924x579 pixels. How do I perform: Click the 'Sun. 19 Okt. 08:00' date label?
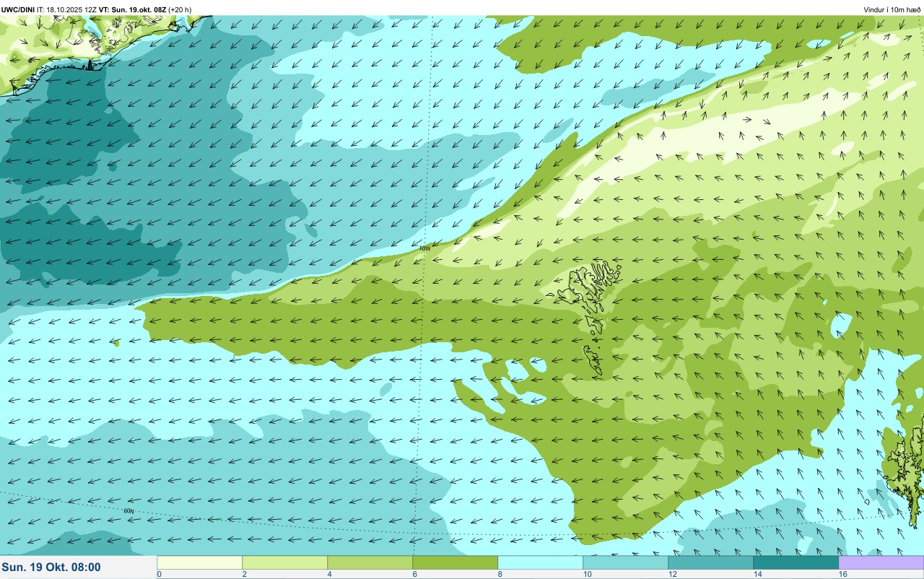click(x=51, y=567)
